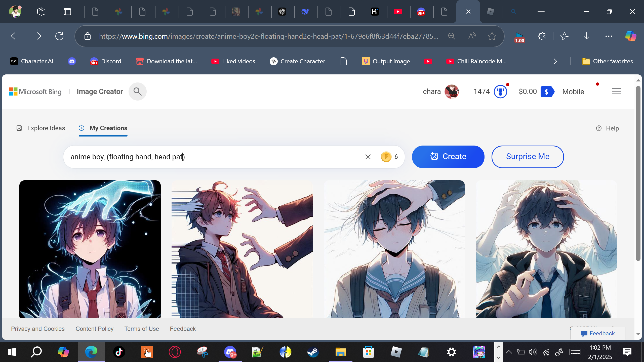
Task: Show hidden system tray icons
Action: pyautogui.click(x=509, y=352)
